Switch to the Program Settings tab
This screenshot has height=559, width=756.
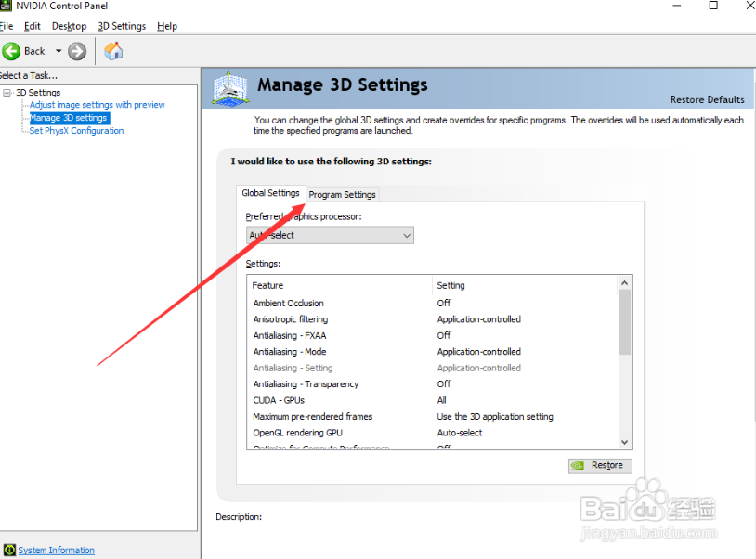pyautogui.click(x=342, y=194)
